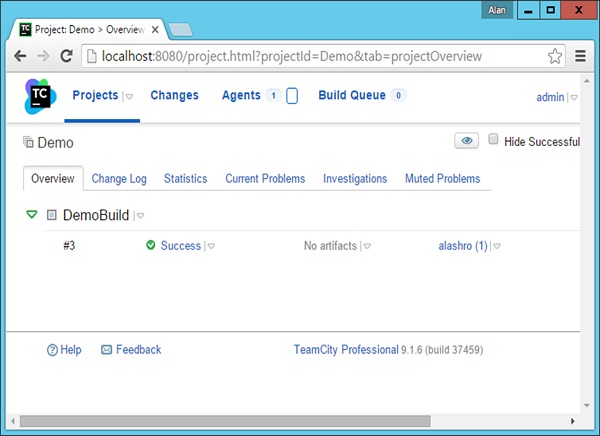This screenshot has width=600, height=436.
Task: Open the Statistics tab
Action: [185, 179]
